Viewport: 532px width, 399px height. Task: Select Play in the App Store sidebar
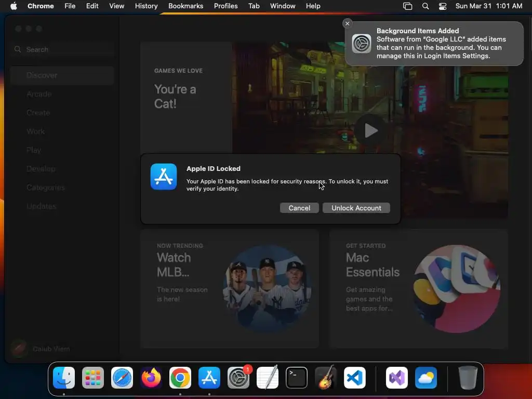click(x=62, y=150)
